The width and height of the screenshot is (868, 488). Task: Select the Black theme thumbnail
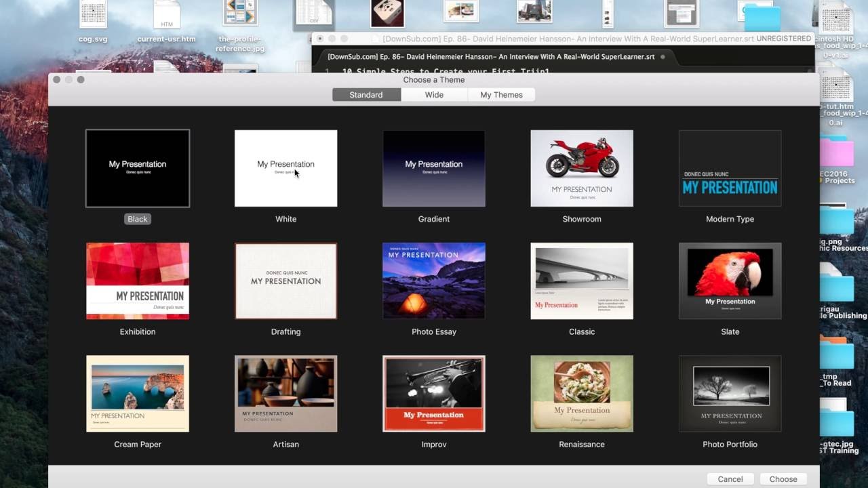click(138, 168)
